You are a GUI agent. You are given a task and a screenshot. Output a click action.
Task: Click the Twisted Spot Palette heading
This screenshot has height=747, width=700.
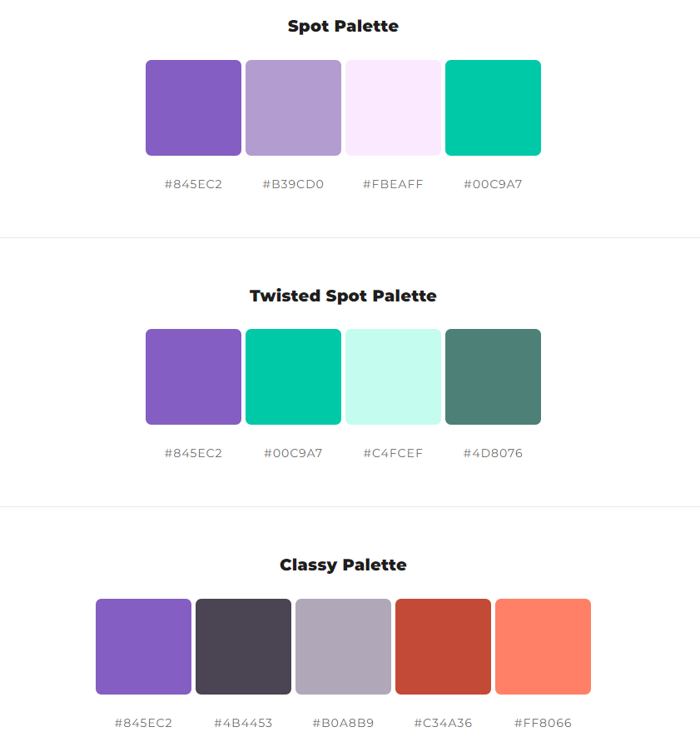[343, 296]
